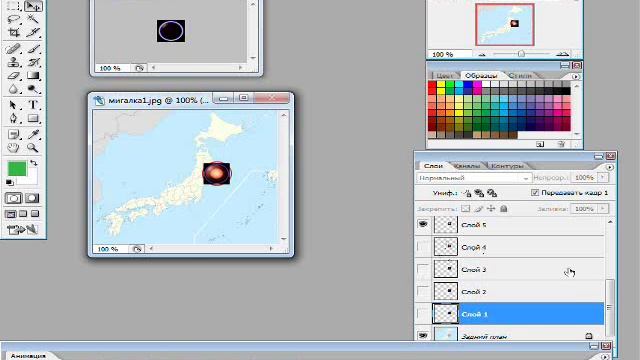Viewport: 640px width, 360px height.
Task: Select the Move tool
Action: pyautogui.click(x=33, y=6)
